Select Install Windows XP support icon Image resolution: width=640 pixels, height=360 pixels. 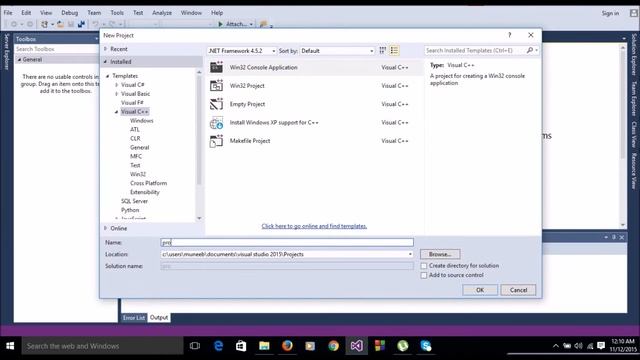pyautogui.click(x=216, y=122)
